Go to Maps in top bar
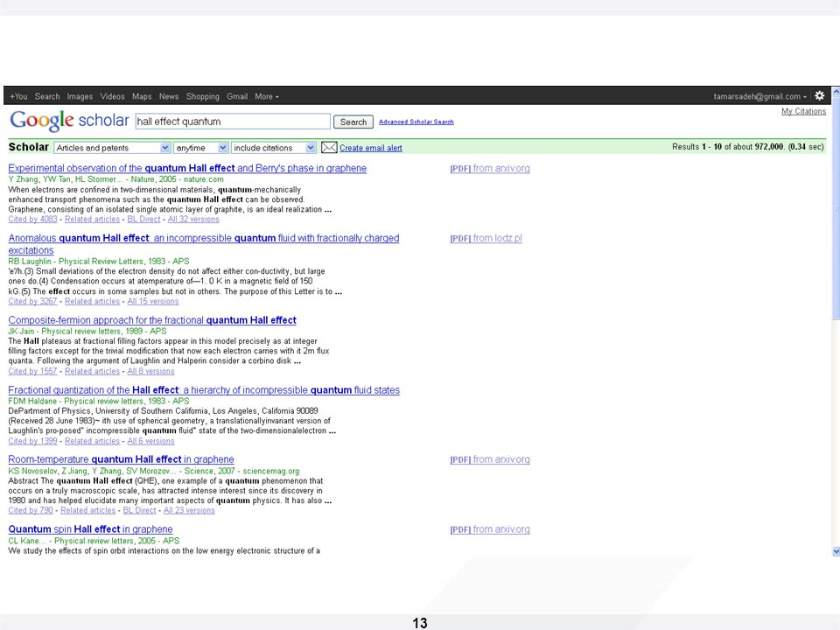This screenshot has height=630, width=840. click(x=142, y=96)
